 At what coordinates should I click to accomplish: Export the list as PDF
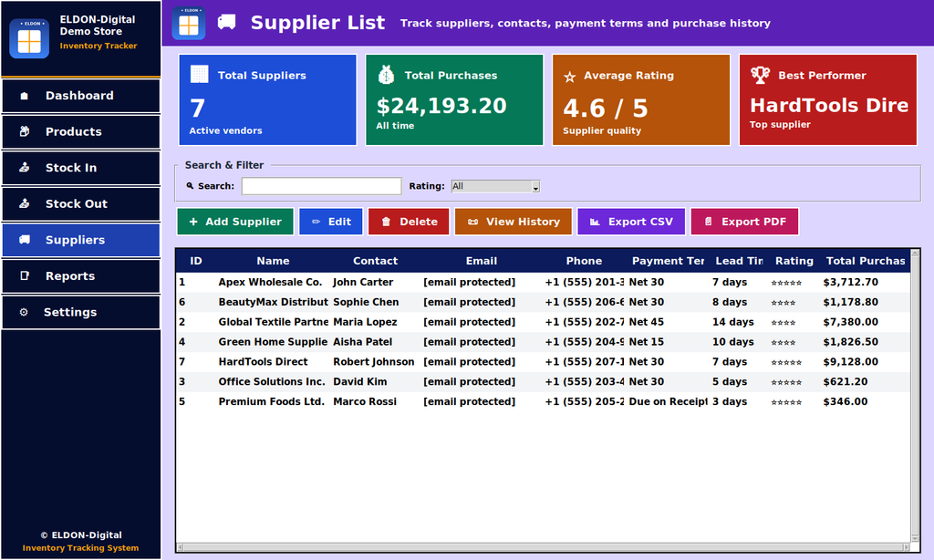tap(744, 222)
